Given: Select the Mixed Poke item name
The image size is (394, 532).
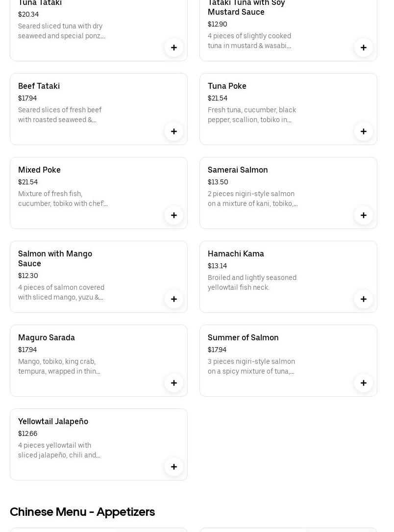Looking at the screenshot, I should [x=39, y=170].
